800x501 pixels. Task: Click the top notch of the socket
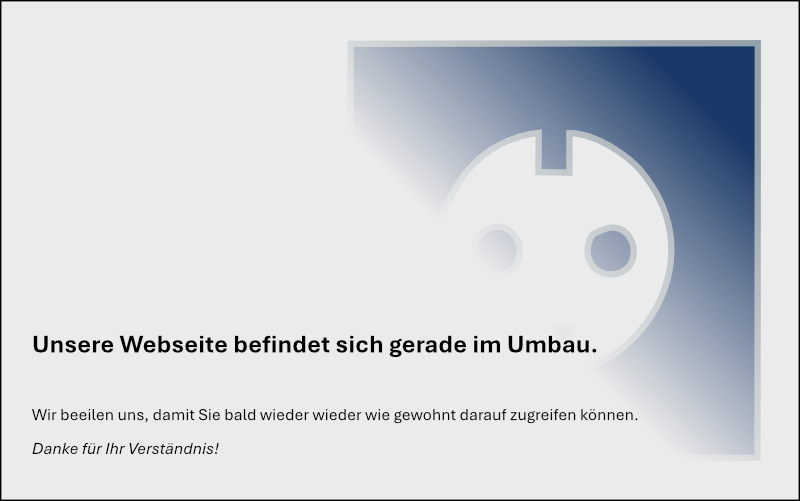tap(554, 151)
